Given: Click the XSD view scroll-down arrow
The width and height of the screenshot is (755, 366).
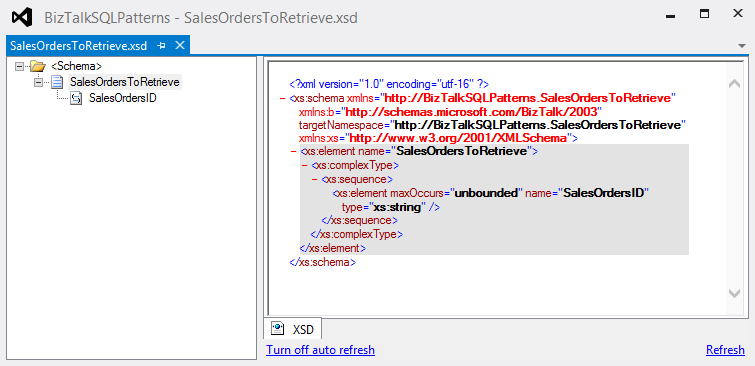Looking at the screenshot, I should [x=735, y=293].
